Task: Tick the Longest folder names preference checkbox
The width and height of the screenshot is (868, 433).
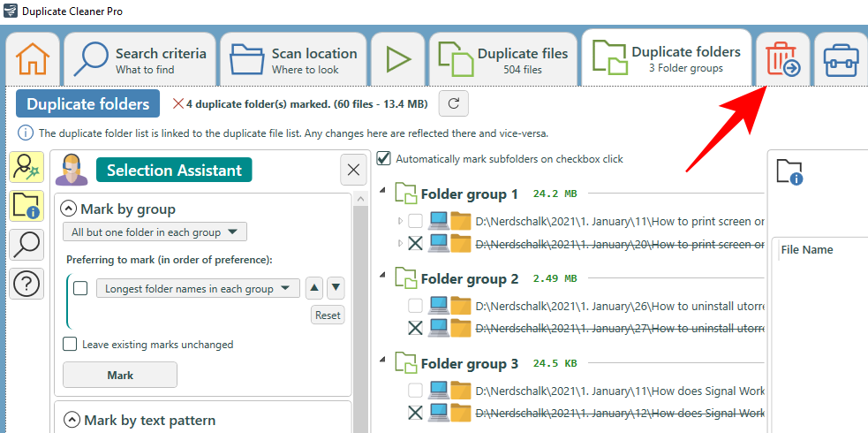Action: pos(80,288)
